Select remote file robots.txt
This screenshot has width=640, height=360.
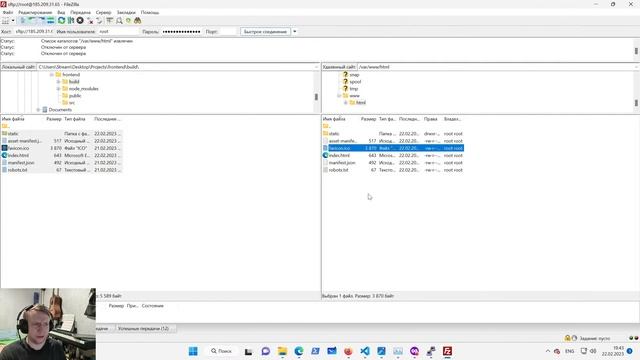(393, 170)
